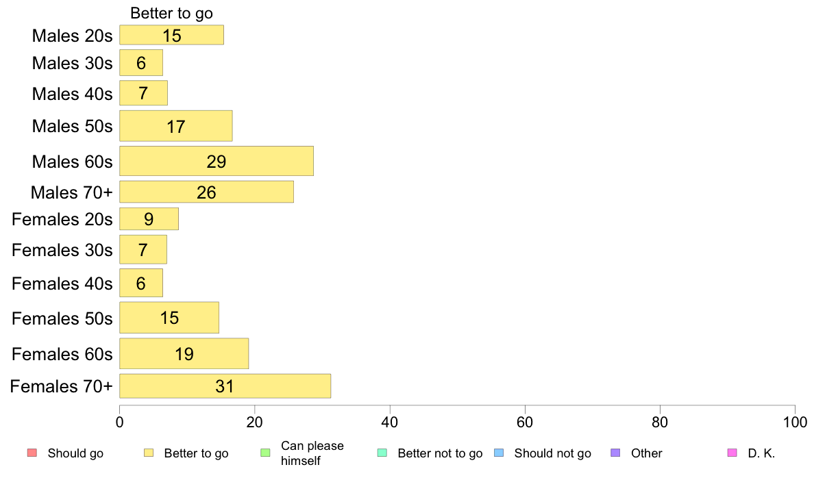The image size is (814, 504).
Task: Click the Females 20s bar showing 9
Action: coord(149,219)
